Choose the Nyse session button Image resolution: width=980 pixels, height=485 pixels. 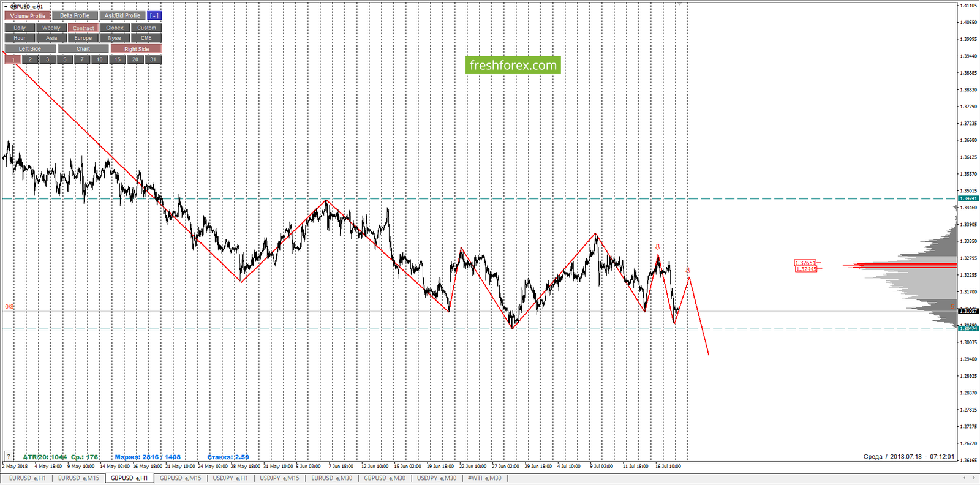tap(115, 38)
